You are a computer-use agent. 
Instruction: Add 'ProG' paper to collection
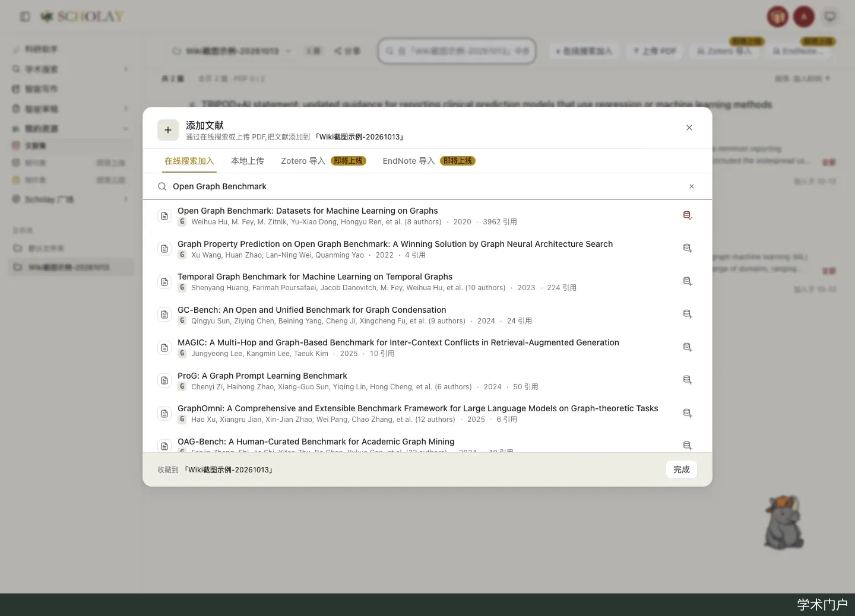pos(688,380)
